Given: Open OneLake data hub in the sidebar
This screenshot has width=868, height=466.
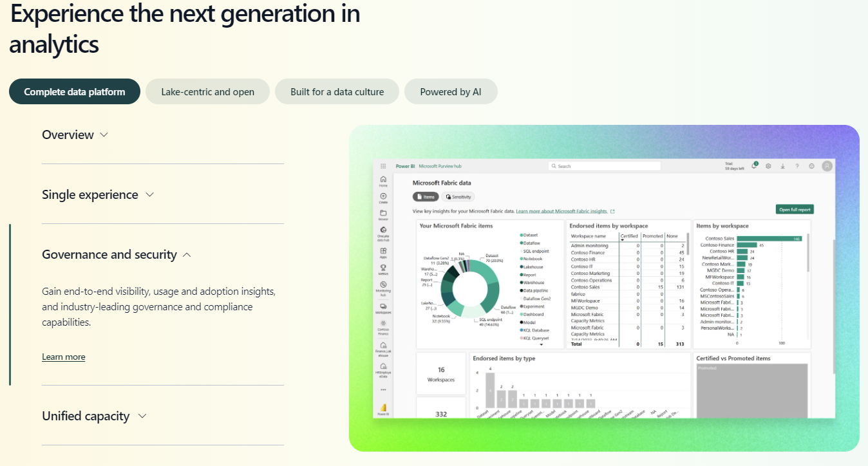Looking at the screenshot, I should [383, 233].
